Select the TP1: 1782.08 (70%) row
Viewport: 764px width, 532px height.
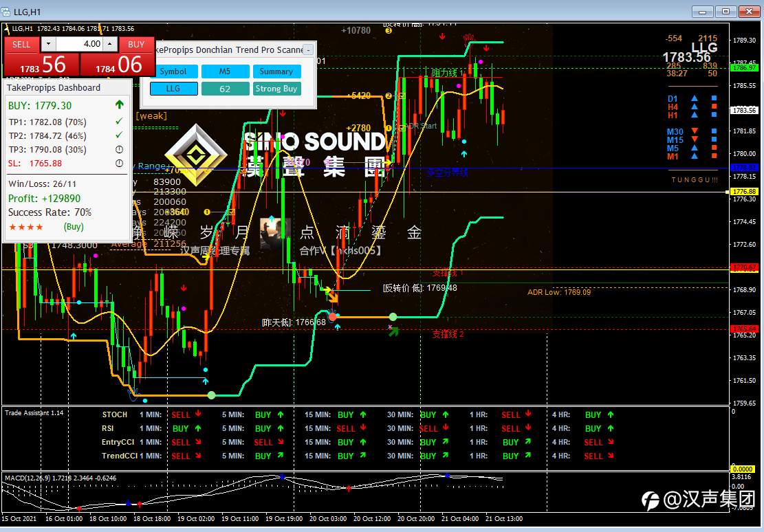click(x=47, y=122)
